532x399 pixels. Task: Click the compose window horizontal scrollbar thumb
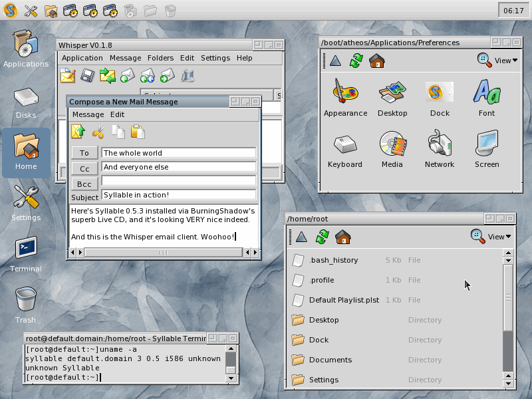tap(163, 253)
